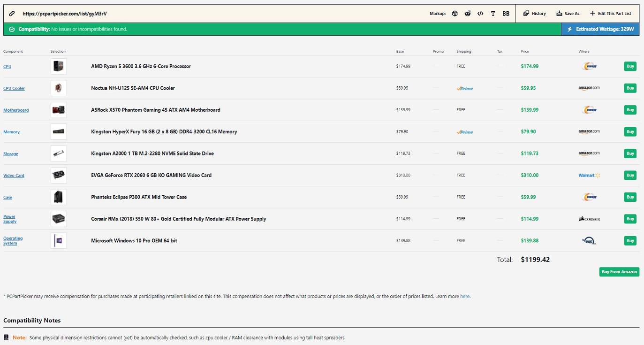Open the CPU Cooler component link

(14, 88)
